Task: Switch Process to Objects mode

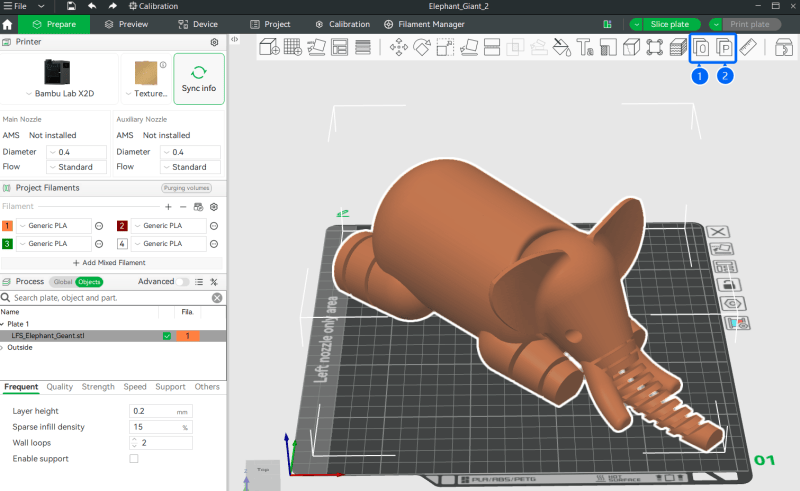Action: (x=89, y=282)
